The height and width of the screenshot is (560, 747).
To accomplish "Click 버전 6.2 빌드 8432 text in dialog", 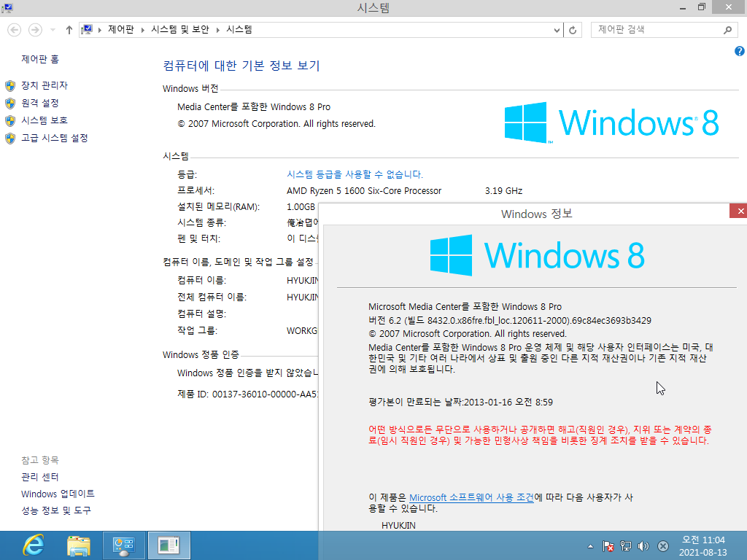I will [510, 321].
